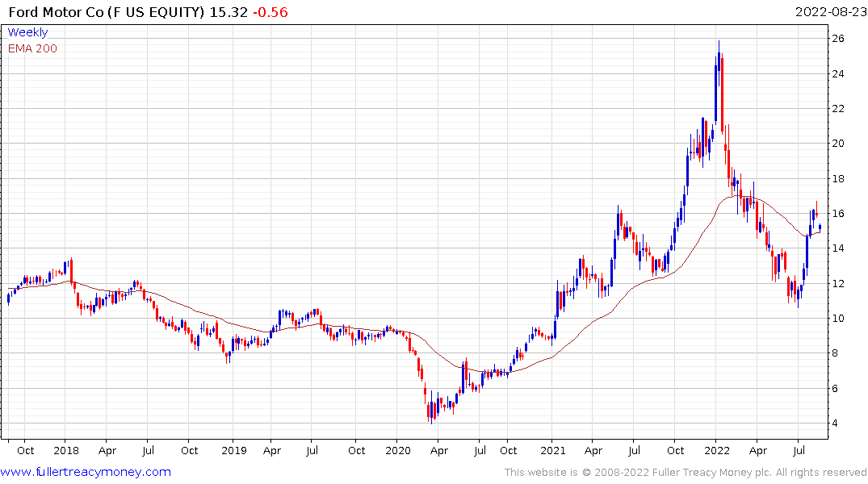
Task: Click the date '2022-08-23'
Action: tap(830, 11)
